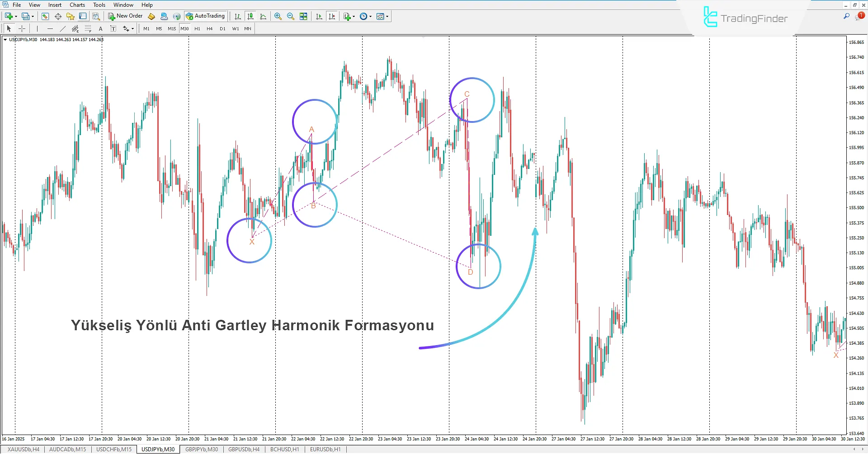Open the New Chart dropdown arrow

[15, 16]
